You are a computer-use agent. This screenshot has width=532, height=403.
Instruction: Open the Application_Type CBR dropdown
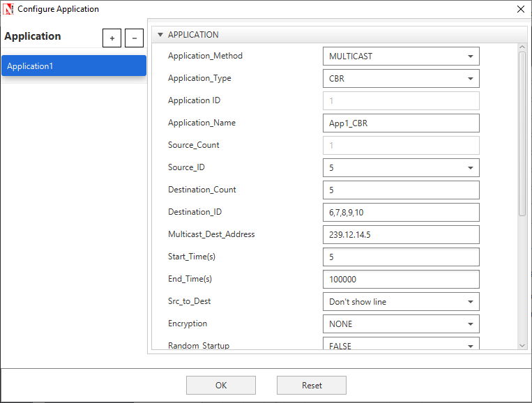click(401, 79)
